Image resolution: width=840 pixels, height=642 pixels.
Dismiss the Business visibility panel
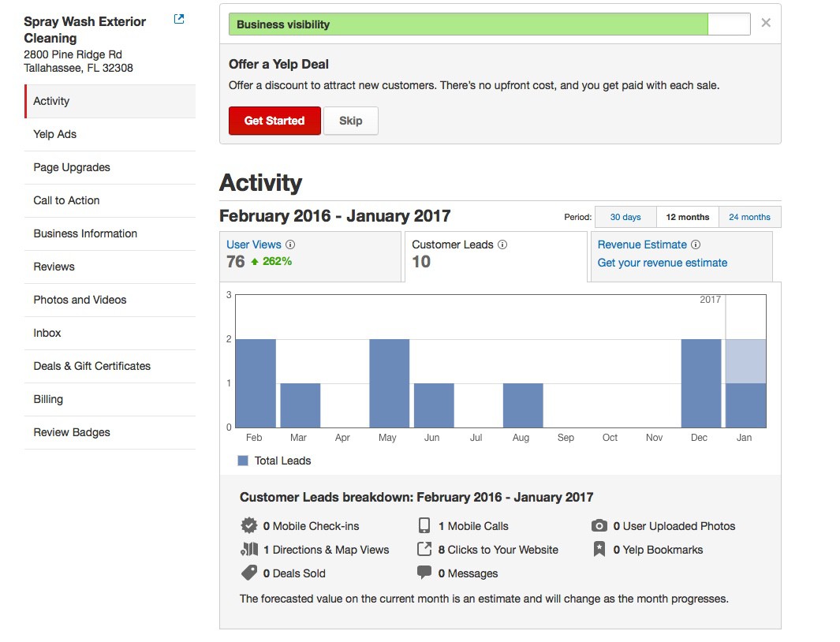766,23
